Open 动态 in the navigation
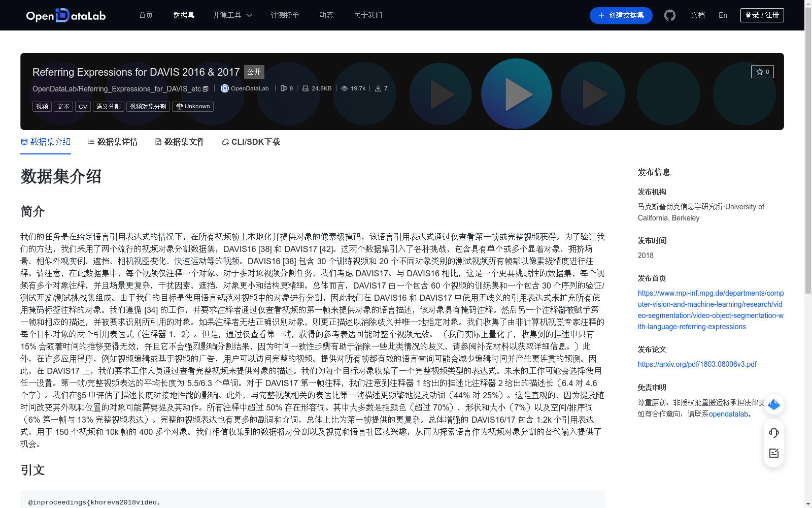812x508 pixels. [x=326, y=15]
